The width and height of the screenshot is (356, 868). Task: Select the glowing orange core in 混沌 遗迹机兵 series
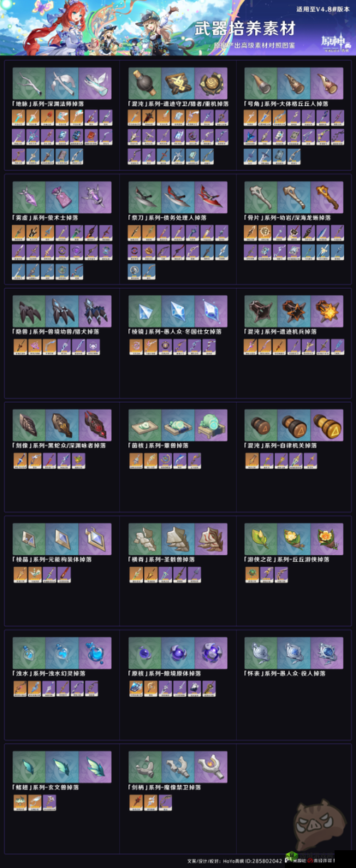coord(326,310)
